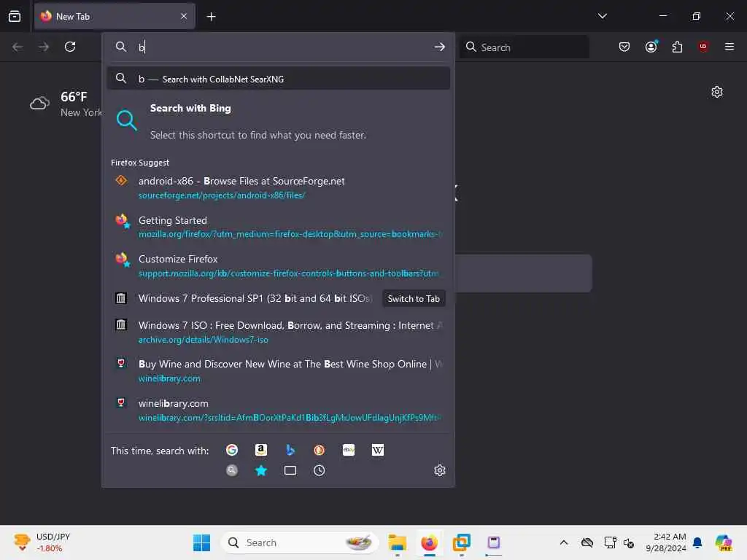This screenshot has width=747, height=560.
Task: Click the toolbar Search box
Action: click(524, 47)
